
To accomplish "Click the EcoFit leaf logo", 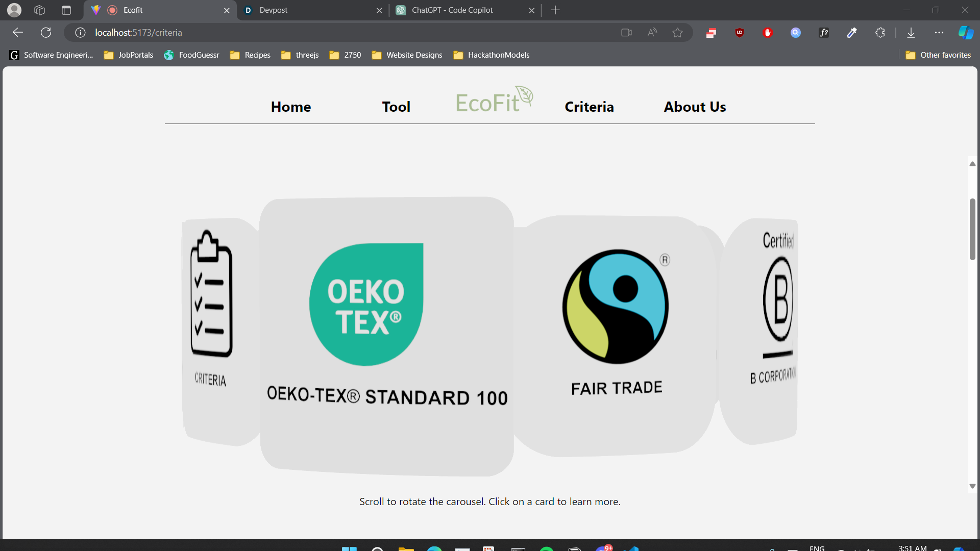I will pos(493,101).
